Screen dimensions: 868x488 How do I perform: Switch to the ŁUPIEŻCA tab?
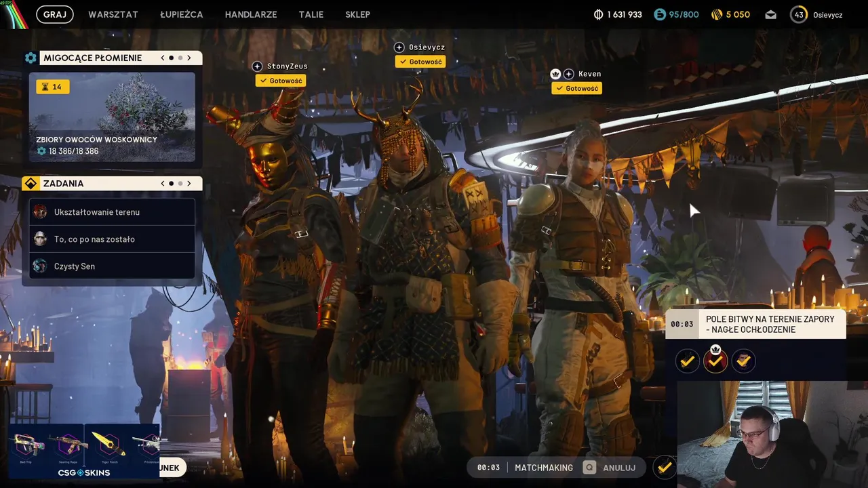coord(182,14)
